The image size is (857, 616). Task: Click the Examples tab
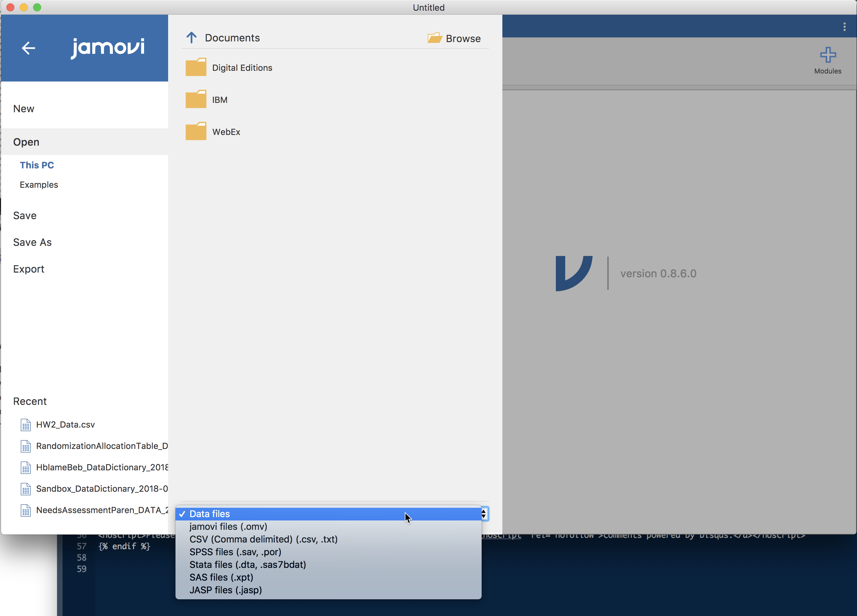click(38, 185)
